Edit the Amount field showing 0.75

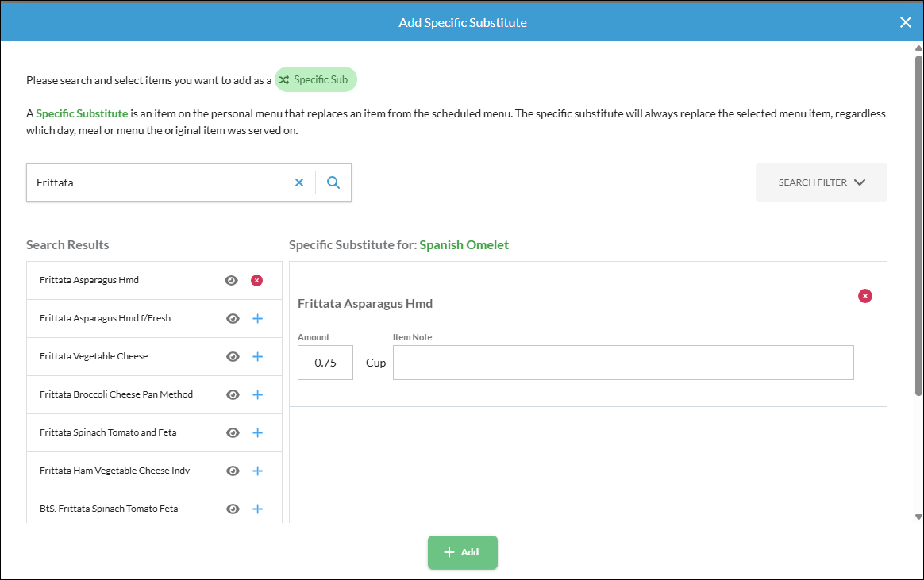tap(325, 363)
